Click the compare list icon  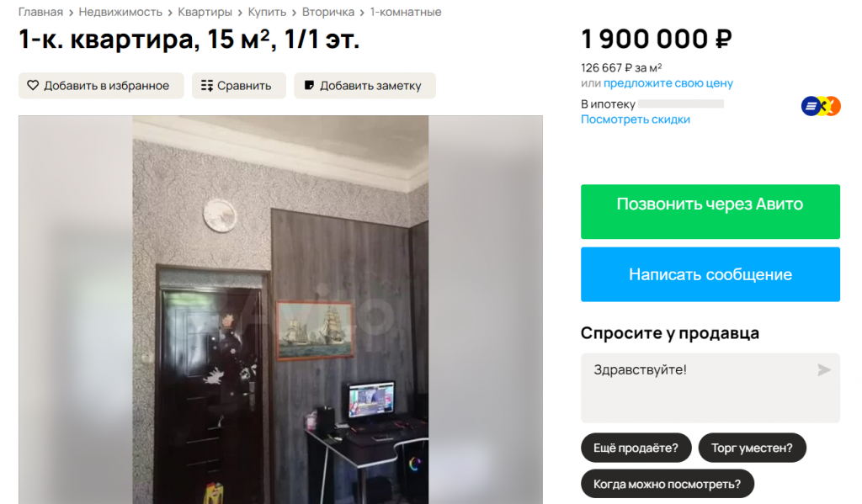click(207, 85)
